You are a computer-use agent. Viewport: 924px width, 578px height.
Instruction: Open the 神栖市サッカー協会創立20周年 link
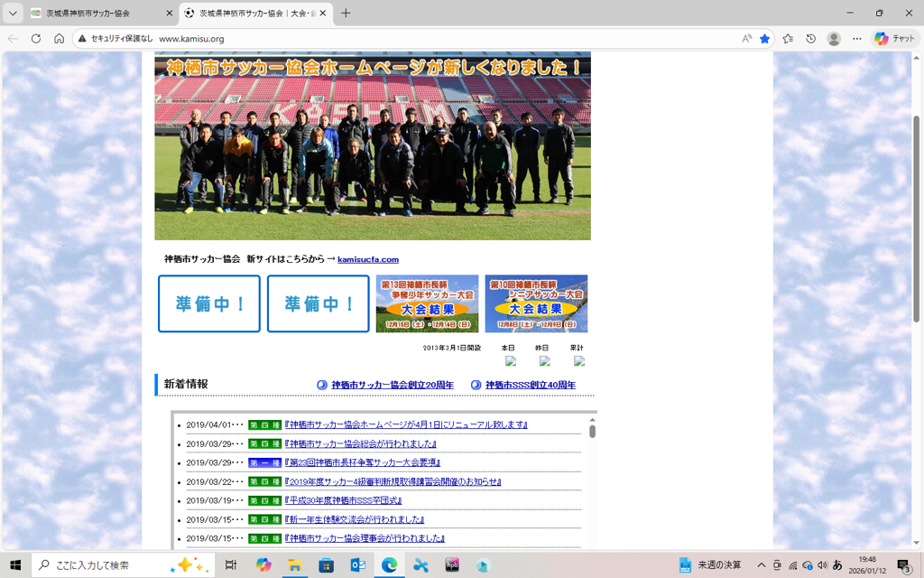(x=393, y=385)
